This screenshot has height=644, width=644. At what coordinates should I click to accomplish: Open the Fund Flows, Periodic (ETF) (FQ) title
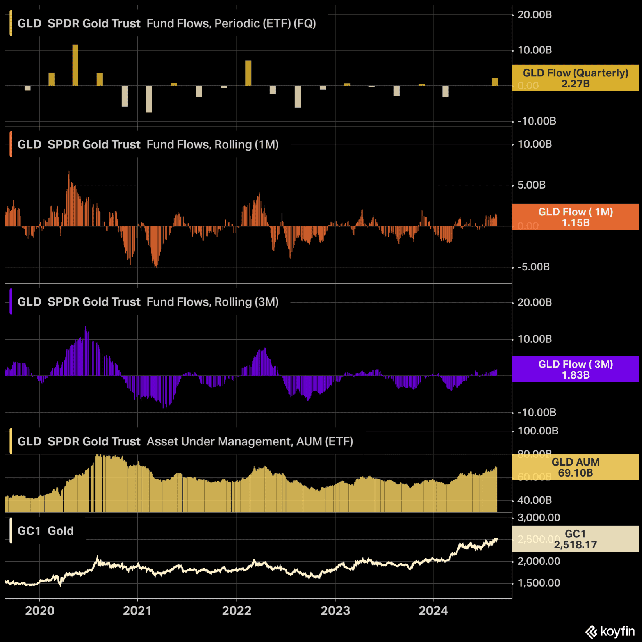tap(231, 23)
